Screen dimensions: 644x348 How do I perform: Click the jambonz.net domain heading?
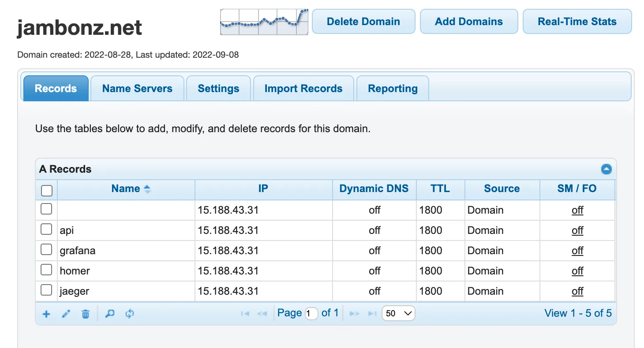[80, 28]
